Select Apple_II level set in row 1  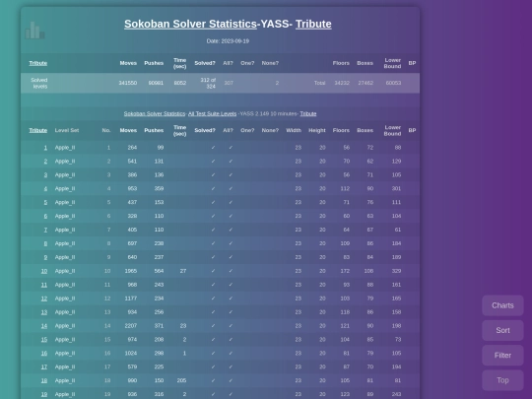coord(65,148)
